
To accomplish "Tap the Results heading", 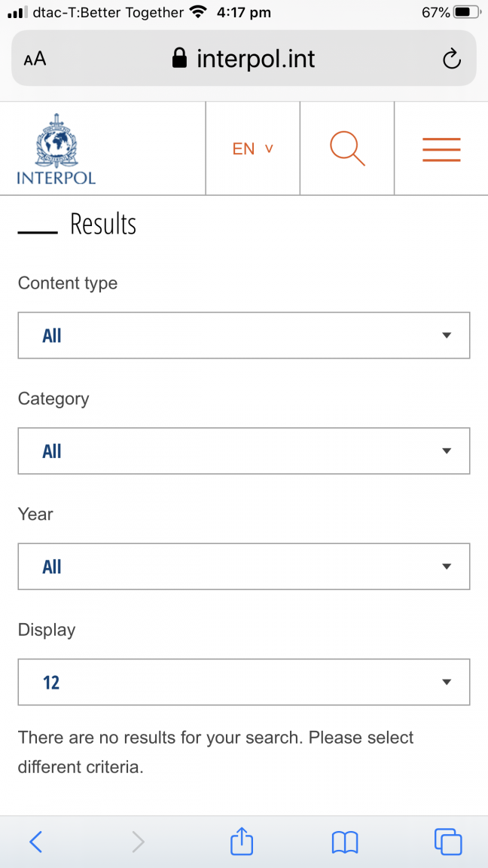I will pos(103,225).
